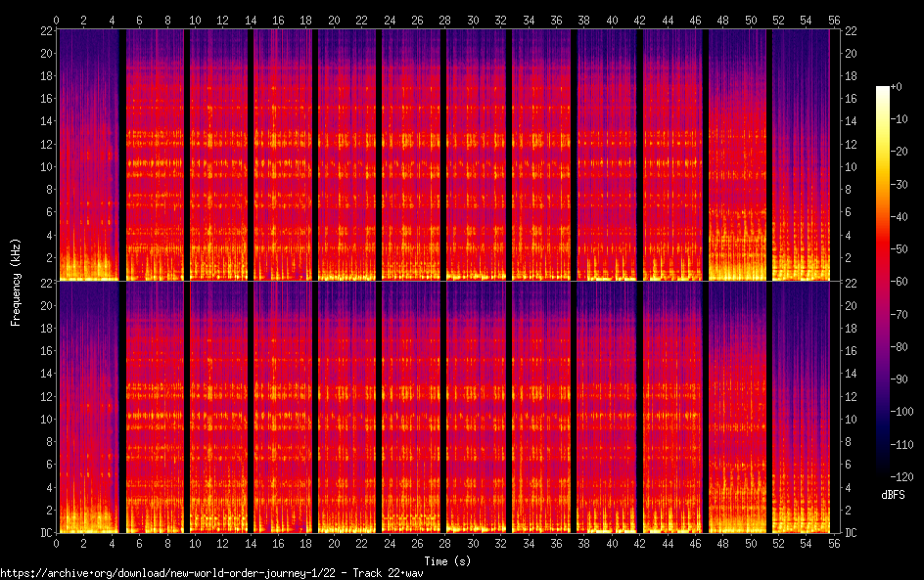Screen dimensions: 924x580
Task: Select the silent gap near 51 seconds, upper channel
Action: tap(768, 155)
